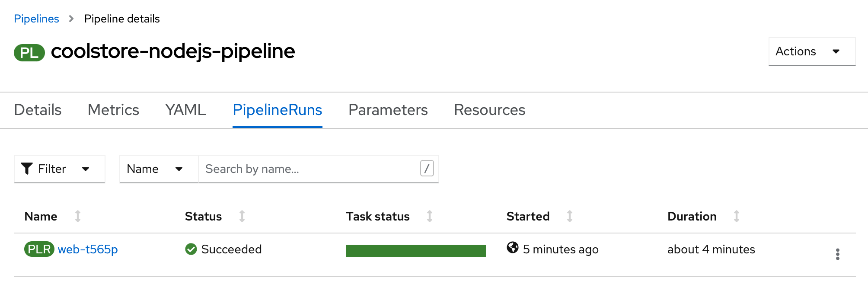The width and height of the screenshot is (868, 294).
Task: Open the Actions dropdown
Action: pyautogui.click(x=812, y=51)
